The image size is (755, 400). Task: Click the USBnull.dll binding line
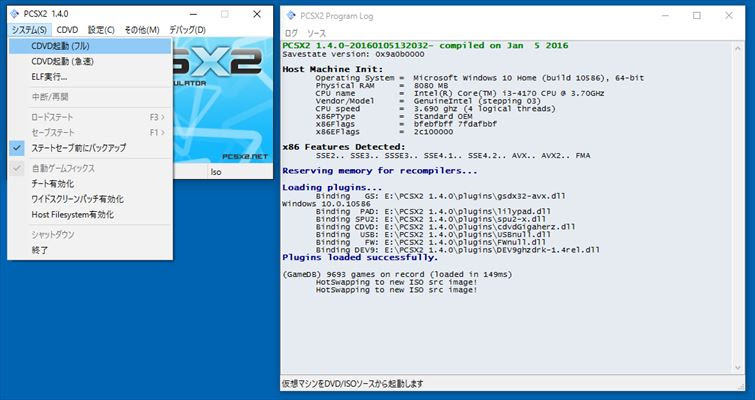coord(433,235)
